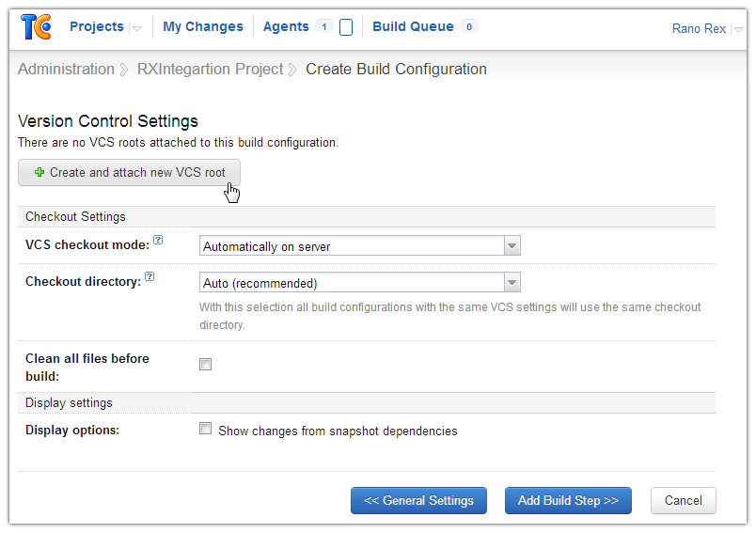756x533 pixels.
Task: Click the Rano Rex user name
Action: [699, 29]
